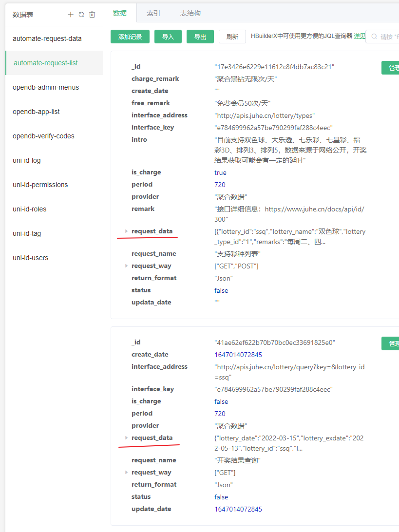Viewport: 399px width, 532px height.
Task: Click _id value "17e3426e6229e11612c8f4db7ac83c21"
Action: click(274, 67)
